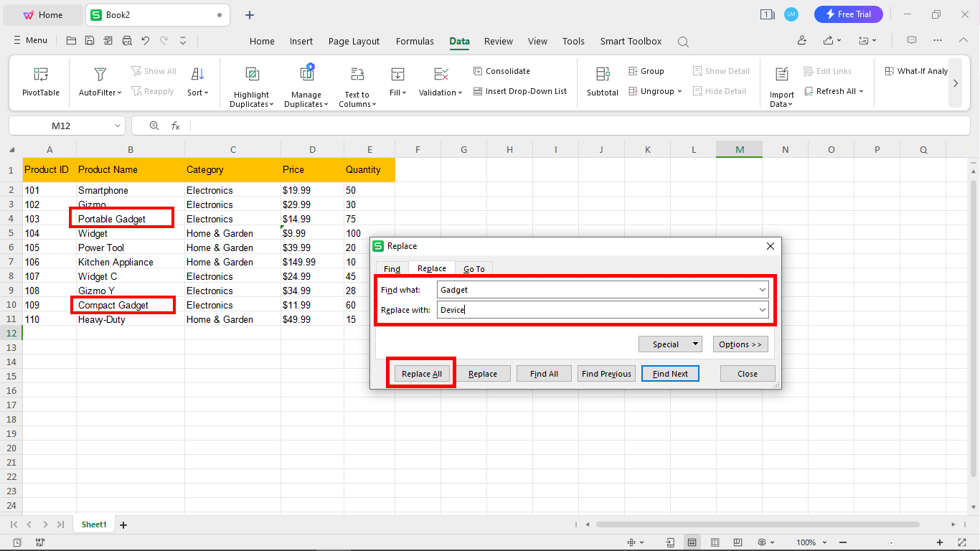
Task: Open the Menu in top left corner
Action: [30, 40]
